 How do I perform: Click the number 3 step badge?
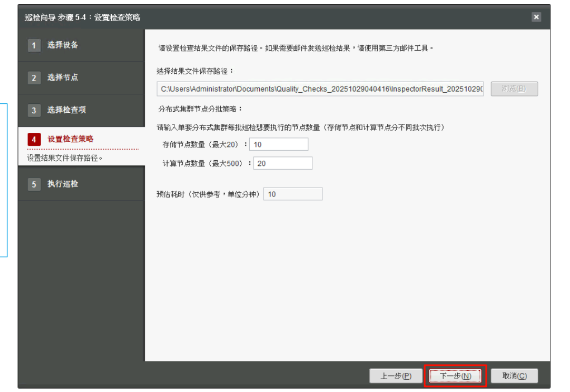(34, 111)
